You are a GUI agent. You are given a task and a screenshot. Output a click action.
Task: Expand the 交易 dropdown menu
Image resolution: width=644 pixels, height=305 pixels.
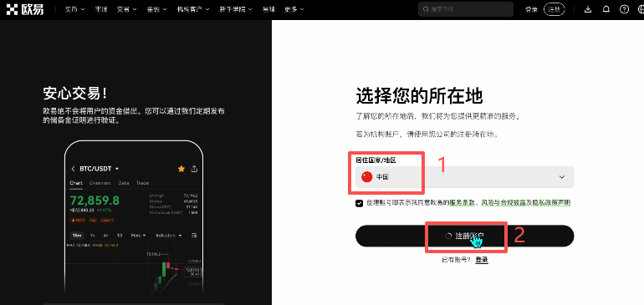click(x=126, y=9)
